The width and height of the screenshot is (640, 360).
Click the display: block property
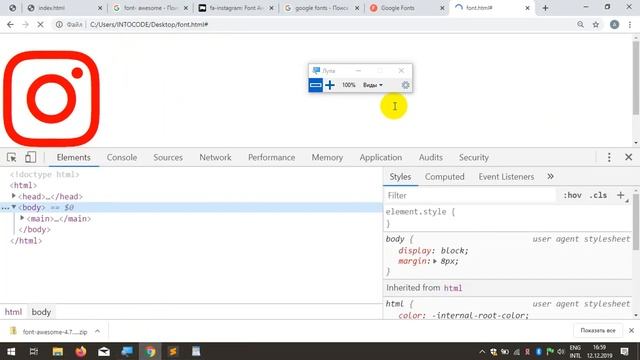433,251
